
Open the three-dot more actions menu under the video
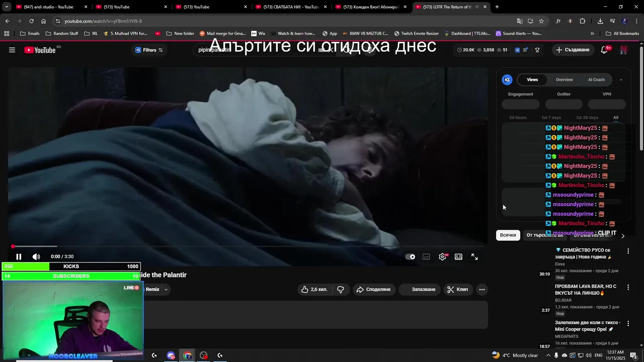(x=481, y=289)
